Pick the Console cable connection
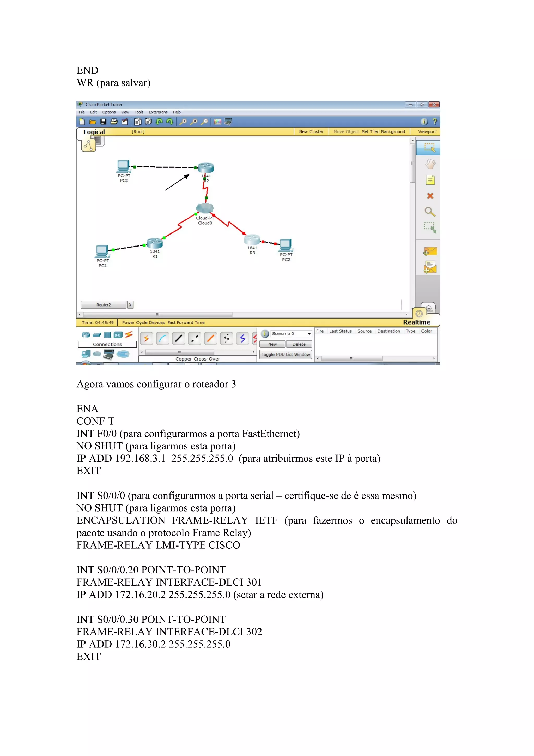This screenshot has height=756, width=534. (162, 338)
